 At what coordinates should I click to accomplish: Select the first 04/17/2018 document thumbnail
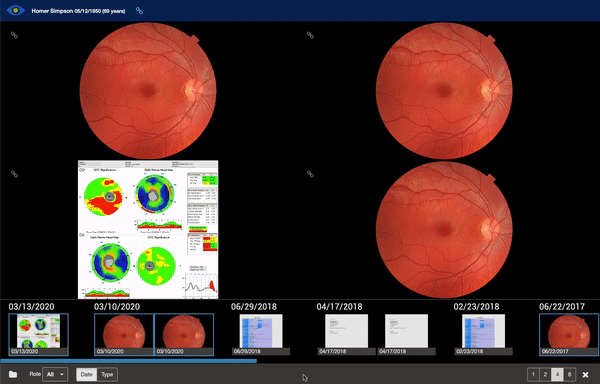346,335
